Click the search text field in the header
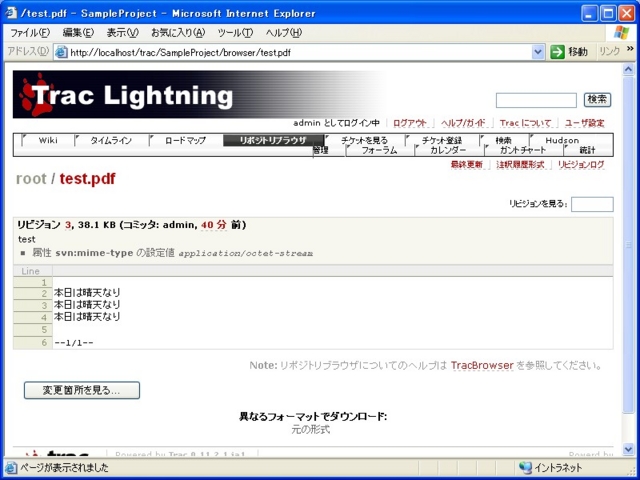Viewport: 640px width, 480px height. click(x=536, y=100)
